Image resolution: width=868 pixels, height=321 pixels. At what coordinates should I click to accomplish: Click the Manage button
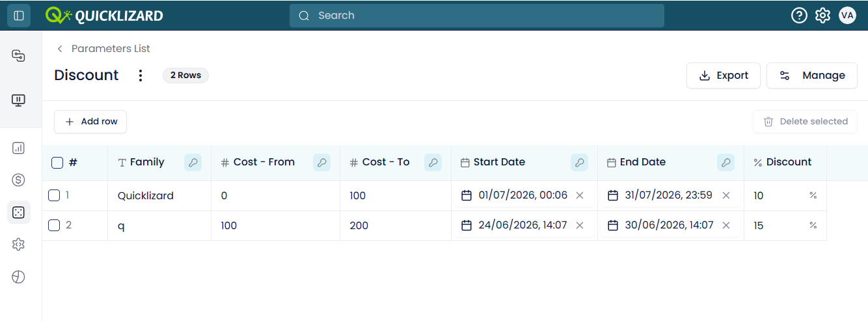coord(812,76)
